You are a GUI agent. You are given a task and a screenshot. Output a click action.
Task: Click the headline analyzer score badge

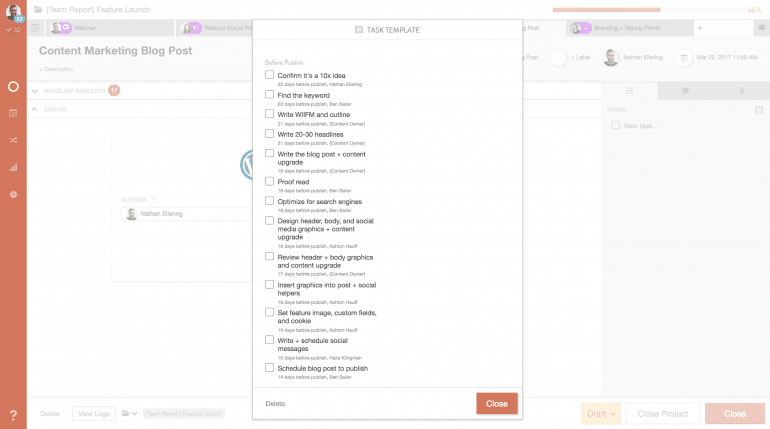pos(114,90)
